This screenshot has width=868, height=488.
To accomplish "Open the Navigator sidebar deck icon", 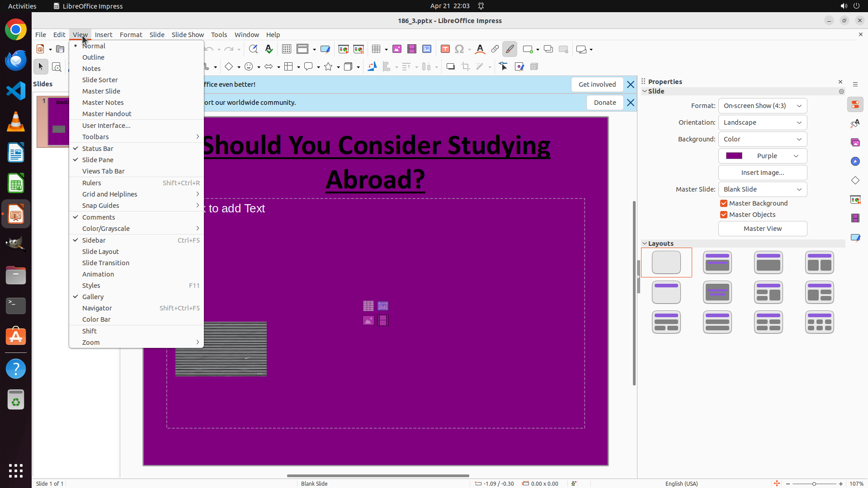I will point(855,161).
